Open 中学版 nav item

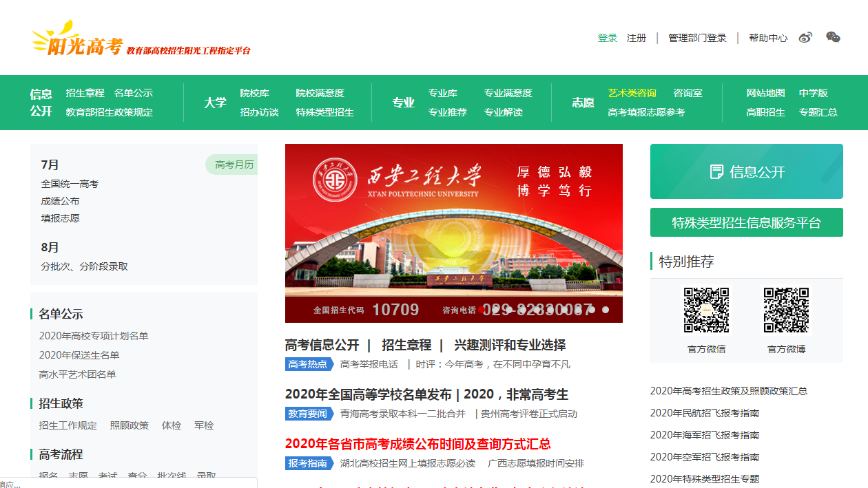tap(814, 93)
